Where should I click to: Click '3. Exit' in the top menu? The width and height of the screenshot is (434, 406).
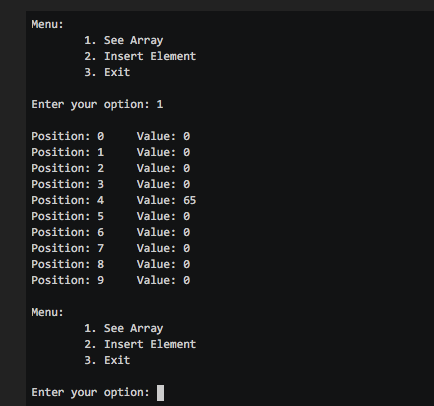(107, 72)
